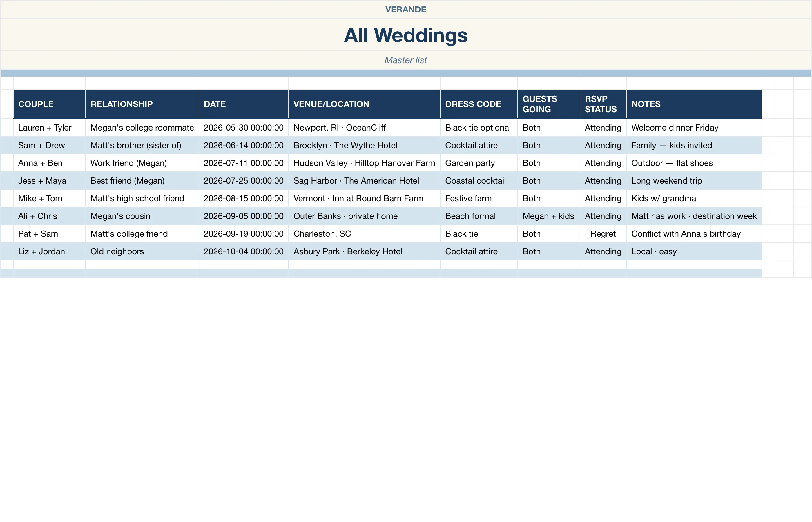Click Welcome dinner Friday note
This screenshot has width=812, height=522.
694,127
